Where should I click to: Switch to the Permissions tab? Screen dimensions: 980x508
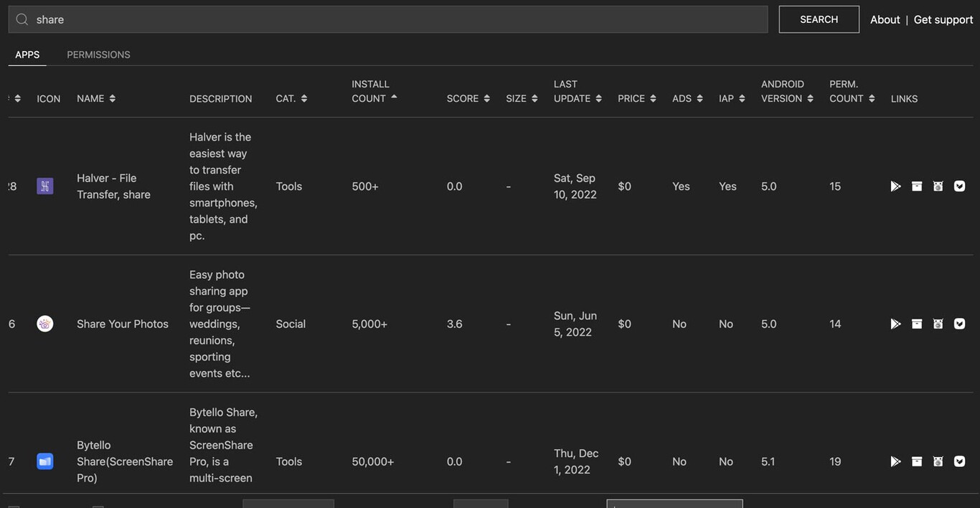click(98, 55)
